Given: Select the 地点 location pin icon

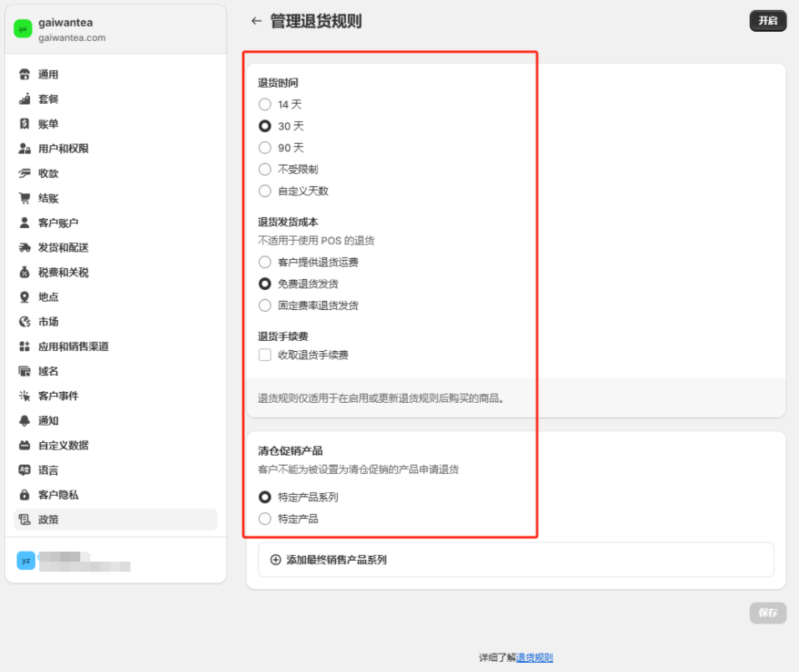Looking at the screenshot, I should 23,296.
